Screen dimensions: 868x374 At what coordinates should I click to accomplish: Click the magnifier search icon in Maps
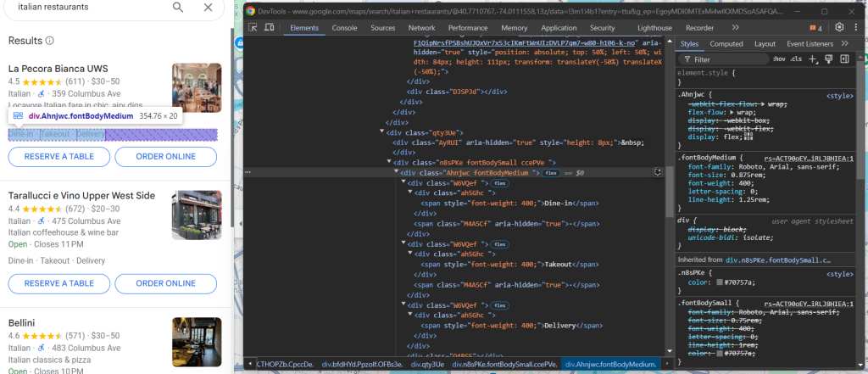pos(178,7)
